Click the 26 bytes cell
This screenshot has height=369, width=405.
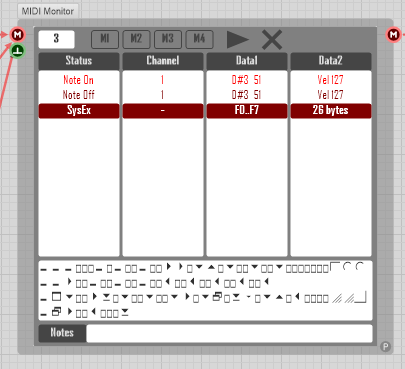coord(331,110)
